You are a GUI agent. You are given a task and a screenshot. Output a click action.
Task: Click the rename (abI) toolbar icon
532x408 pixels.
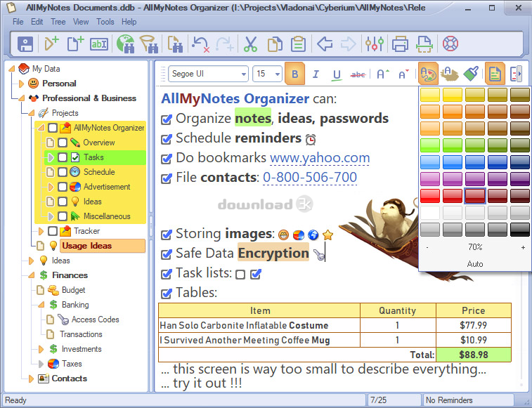(98, 44)
